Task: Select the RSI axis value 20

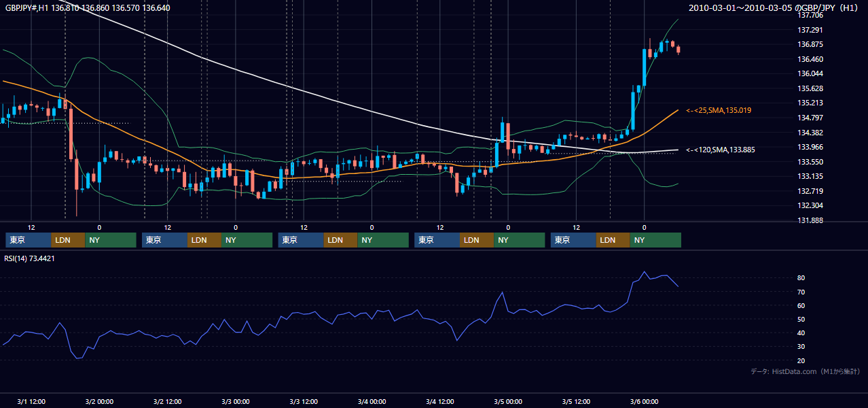Action: point(801,361)
